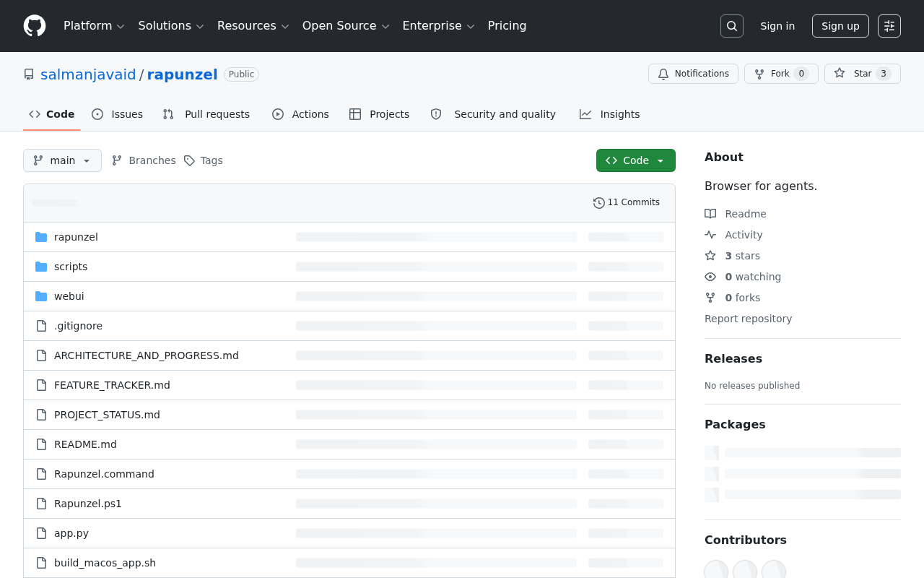
Task: Click file icon beside FEATURE_TRACKER.md
Action: [41, 385]
